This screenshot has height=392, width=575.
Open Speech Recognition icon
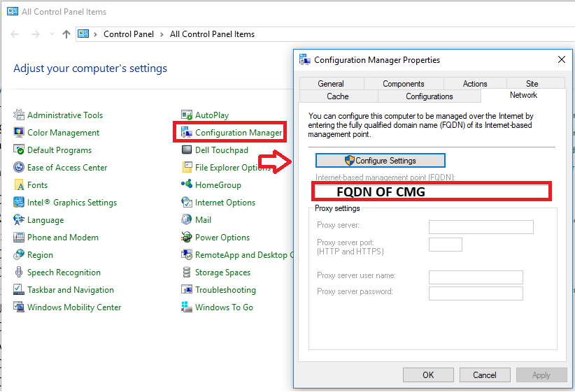click(x=19, y=273)
